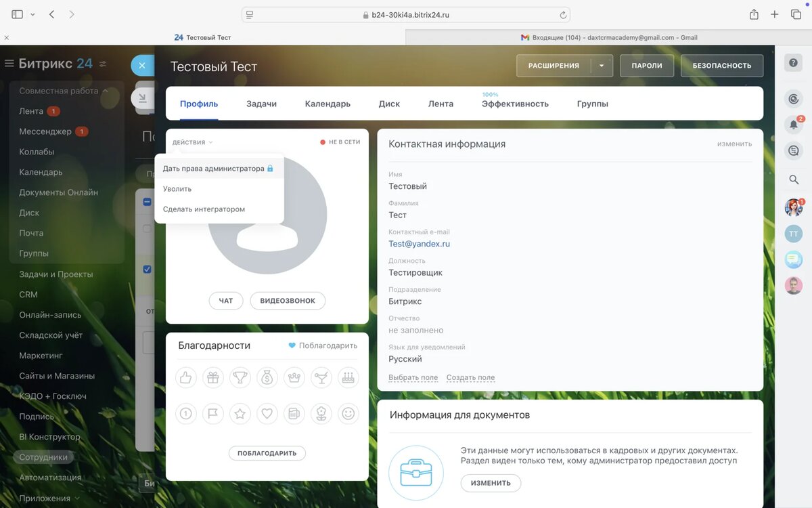Toggle the select-all checkbox in the employee list
This screenshot has height=508, width=812.
click(148, 202)
